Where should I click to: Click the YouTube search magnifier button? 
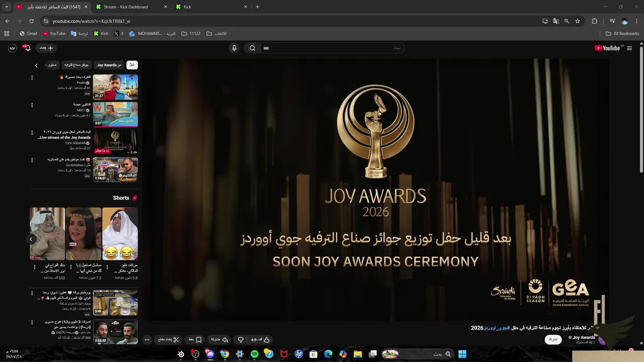252,48
